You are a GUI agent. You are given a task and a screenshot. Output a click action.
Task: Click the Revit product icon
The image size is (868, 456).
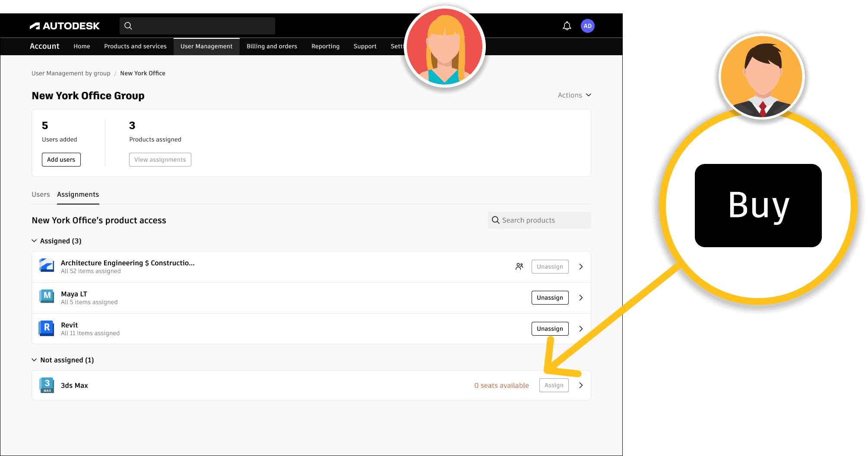[47, 328]
